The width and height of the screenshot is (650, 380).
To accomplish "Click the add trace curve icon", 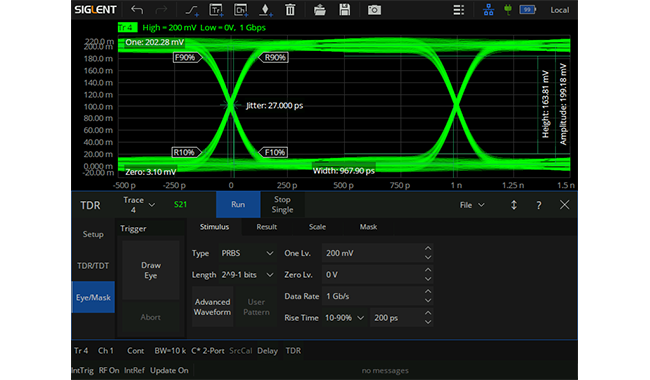I will coord(192,10).
